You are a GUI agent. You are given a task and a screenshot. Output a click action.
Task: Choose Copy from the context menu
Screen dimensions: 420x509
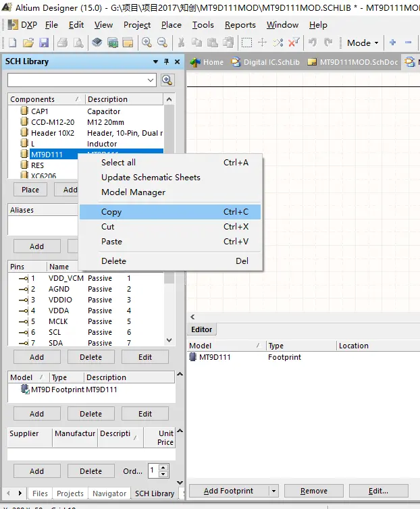click(111, 212)
